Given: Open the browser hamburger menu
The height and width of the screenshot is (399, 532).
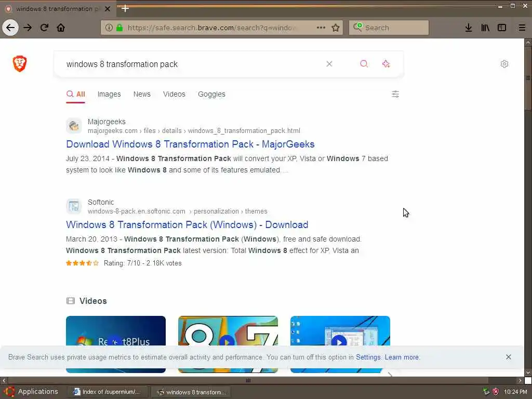Looking at the screenshot, I should [x=522, y=28].
